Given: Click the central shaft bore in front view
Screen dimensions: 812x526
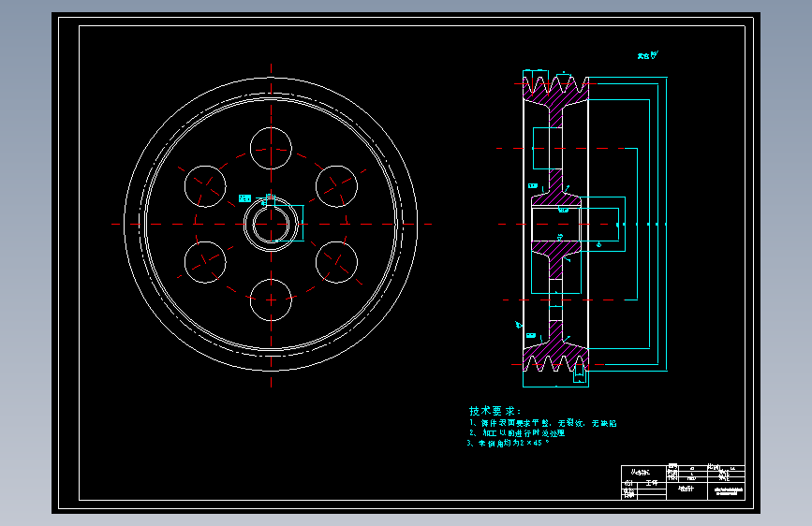Looking at the screenshot, I should point(271,225).
